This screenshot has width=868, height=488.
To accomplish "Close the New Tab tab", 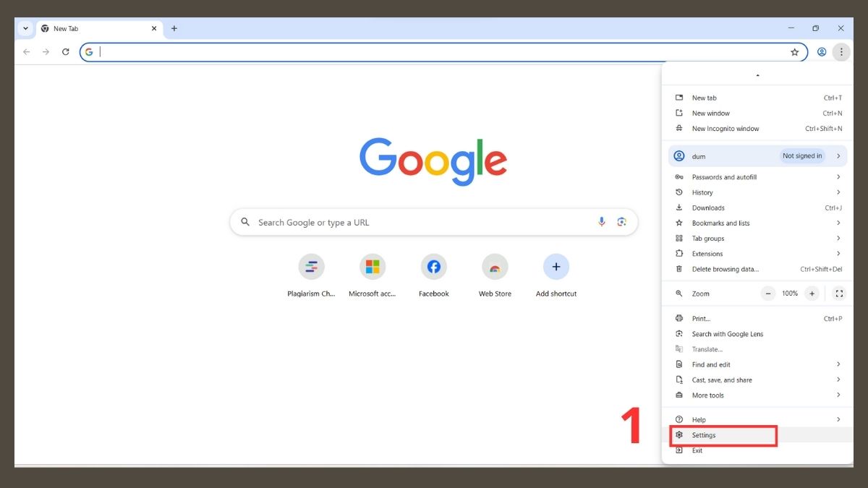I will coord(154,28).
